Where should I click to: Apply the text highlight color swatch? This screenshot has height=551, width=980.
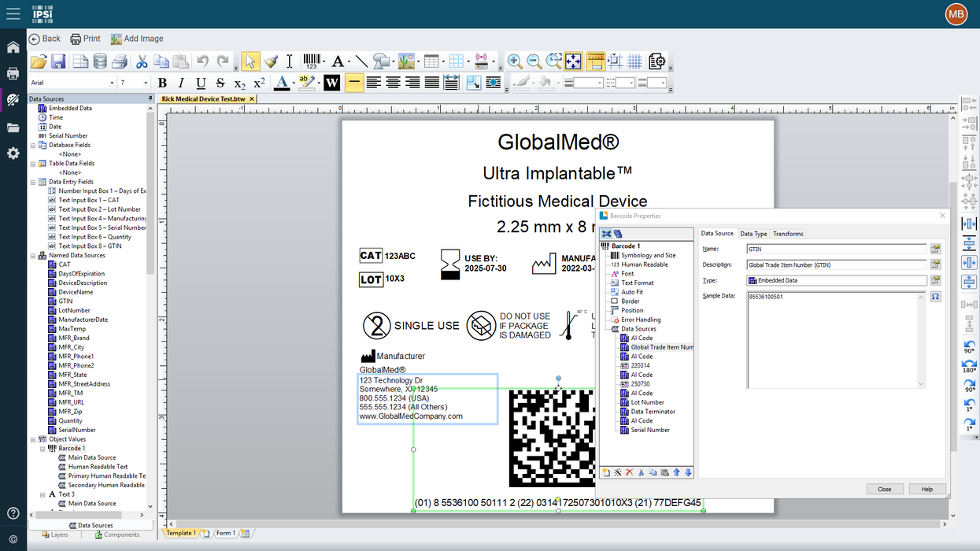(305, 83)
